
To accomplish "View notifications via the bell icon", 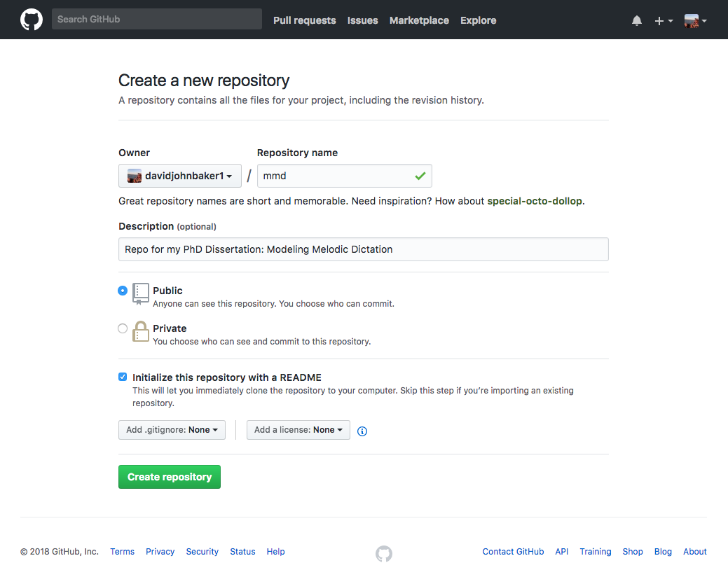I will 636,20.
